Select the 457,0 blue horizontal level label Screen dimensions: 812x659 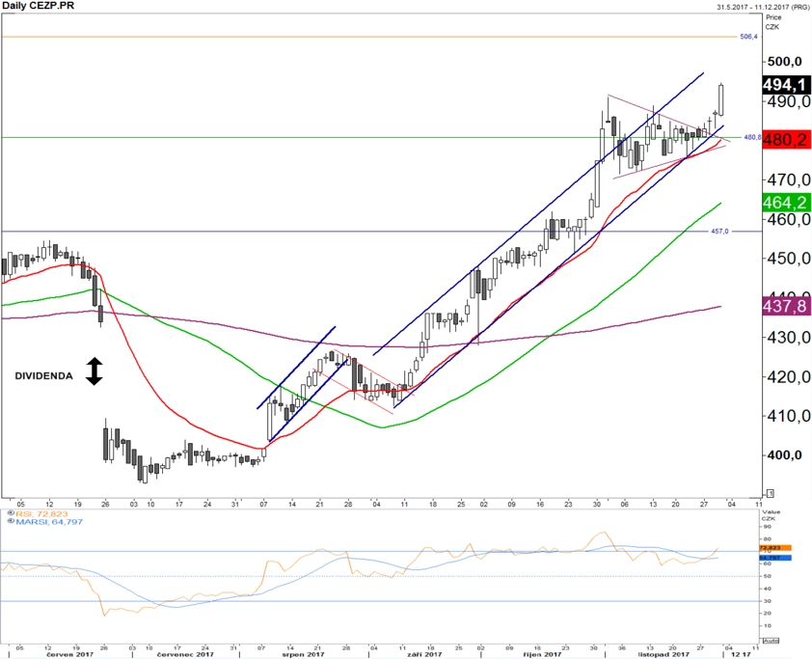[719, 231]
